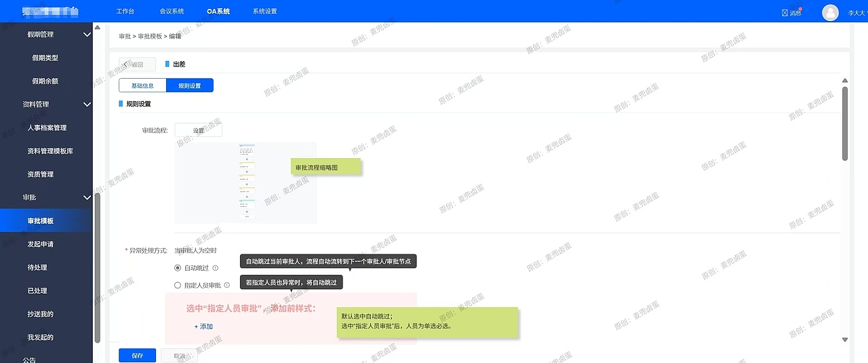Viewport: 868px width, 363px height.
Task: Click 审批 in the breadcrumb
Action: point(125,36)
